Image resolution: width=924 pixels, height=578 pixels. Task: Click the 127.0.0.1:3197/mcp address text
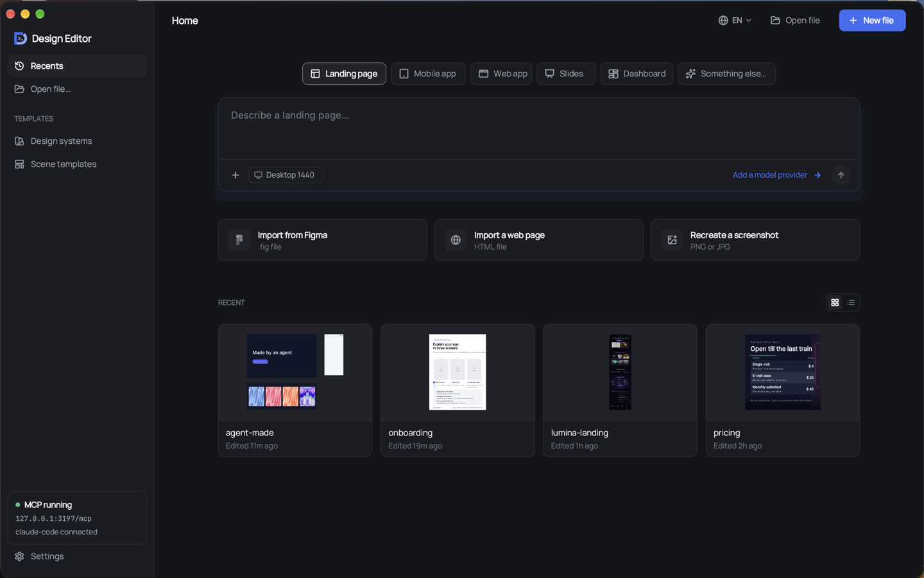click(53, 519)
